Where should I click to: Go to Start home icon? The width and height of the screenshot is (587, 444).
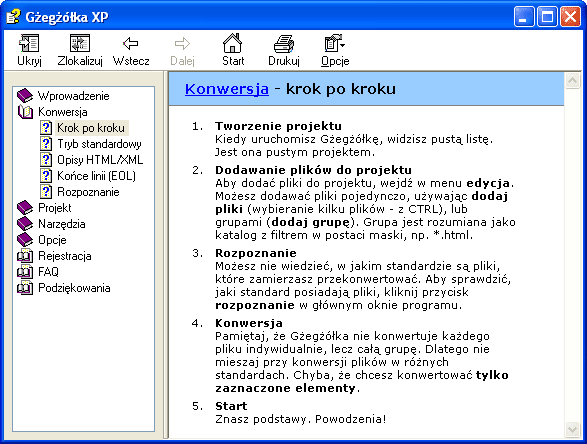tap(232, 43)
